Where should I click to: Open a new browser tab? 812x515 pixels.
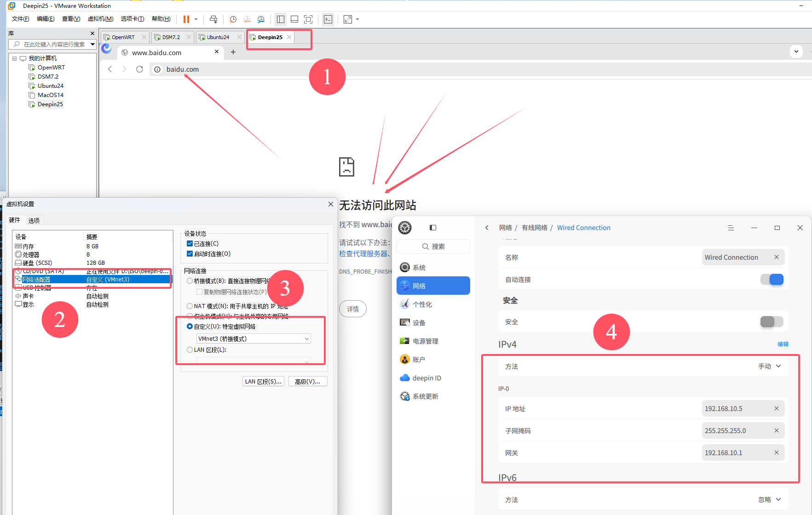233,52
